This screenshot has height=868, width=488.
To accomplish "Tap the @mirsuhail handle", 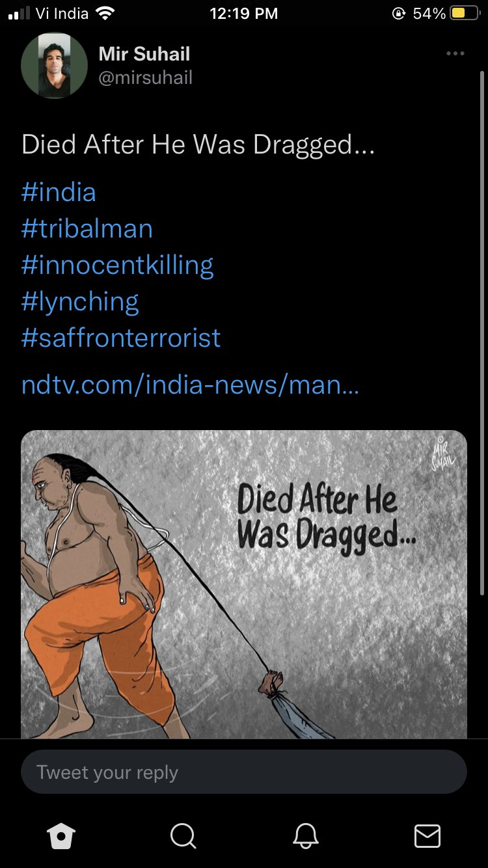I will pos(145,78).
